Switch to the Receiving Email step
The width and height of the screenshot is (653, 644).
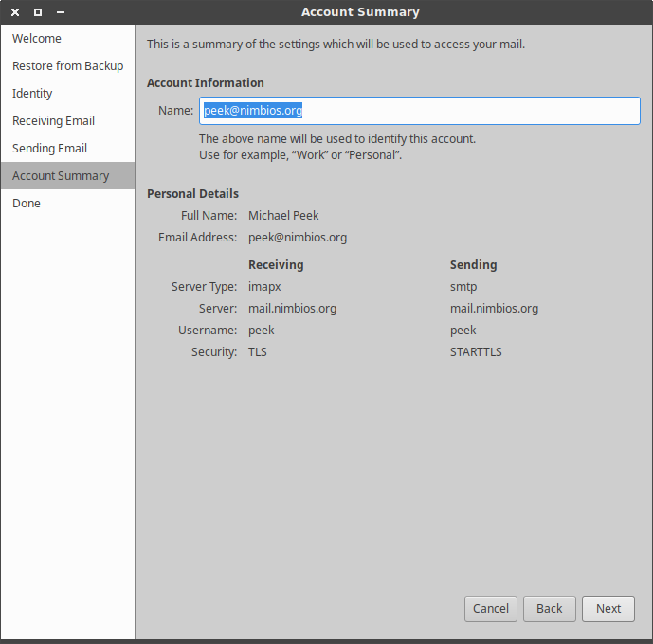click(x=53, y=121)
